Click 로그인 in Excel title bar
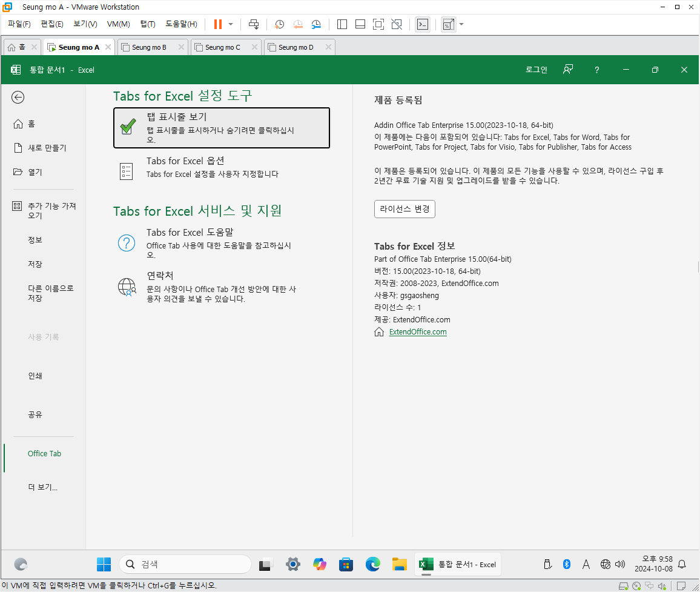This screenshot has height=592, width=700. [536, 70]
